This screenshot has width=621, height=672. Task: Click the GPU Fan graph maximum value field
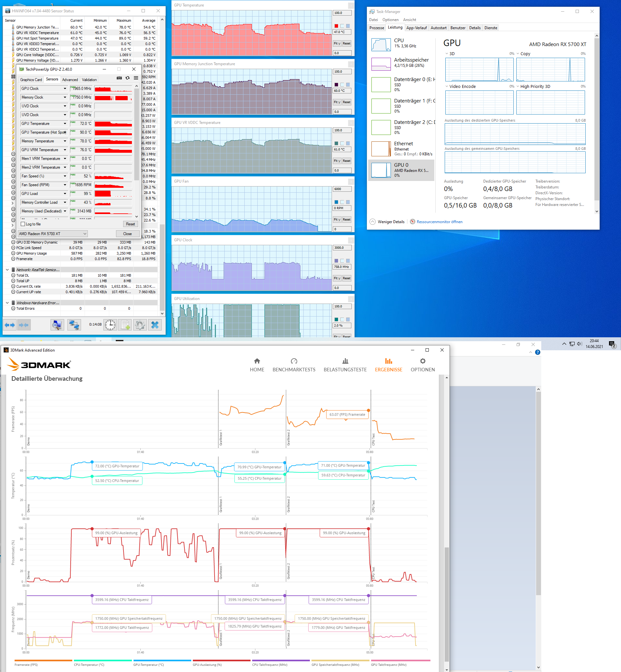[x=342, y=189]
